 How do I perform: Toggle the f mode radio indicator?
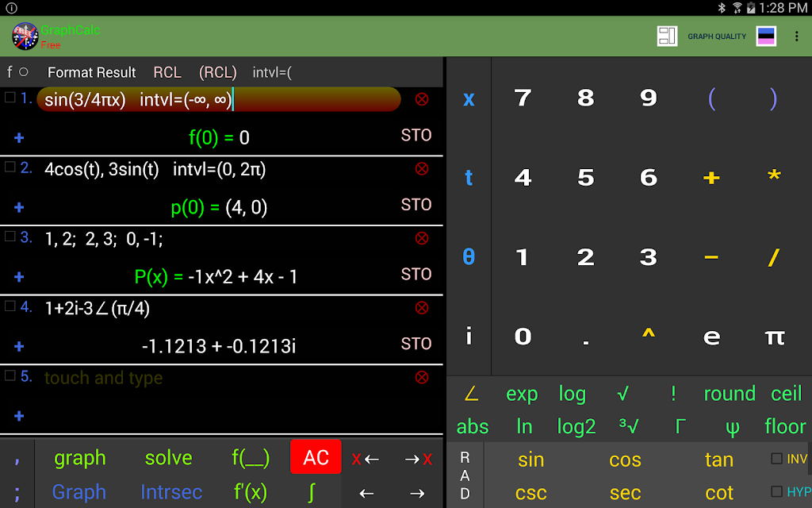[23, 72]
